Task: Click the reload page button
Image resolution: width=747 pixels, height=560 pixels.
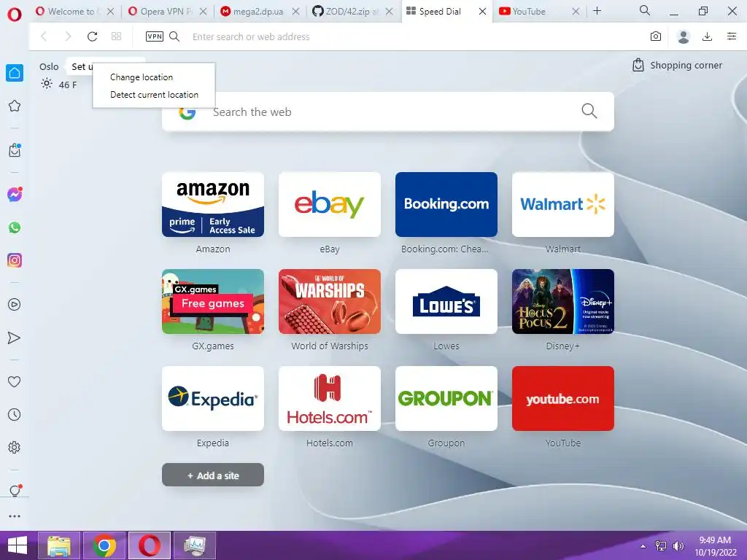Action: click(93, 36)
